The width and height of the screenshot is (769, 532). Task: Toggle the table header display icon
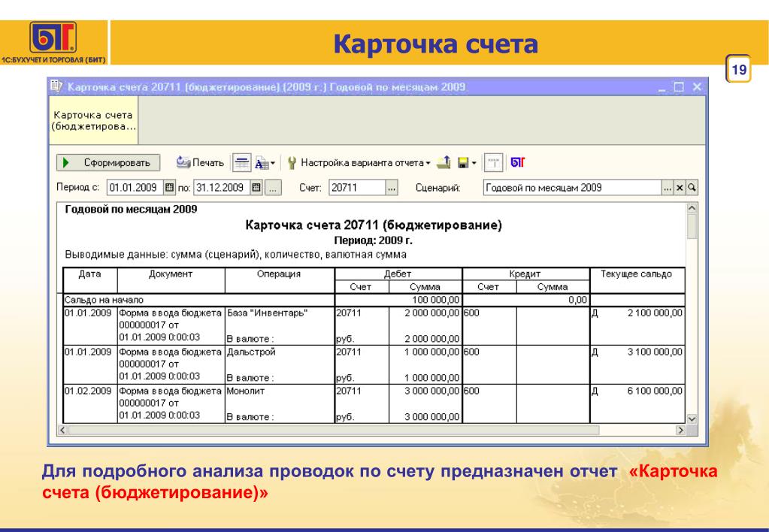click(x=241, y=163)
